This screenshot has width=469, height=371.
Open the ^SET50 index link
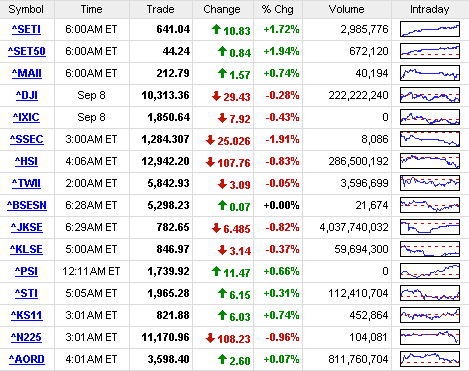point(27,51)
